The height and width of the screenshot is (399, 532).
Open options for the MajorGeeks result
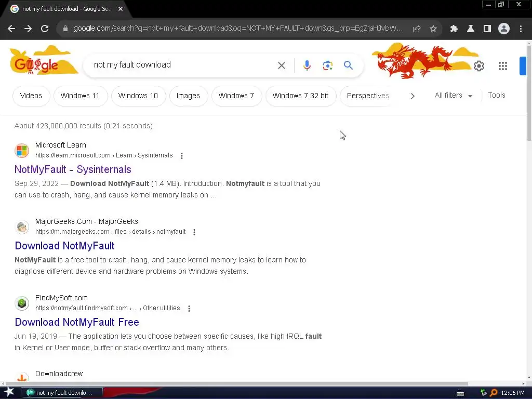click(194, 232)
